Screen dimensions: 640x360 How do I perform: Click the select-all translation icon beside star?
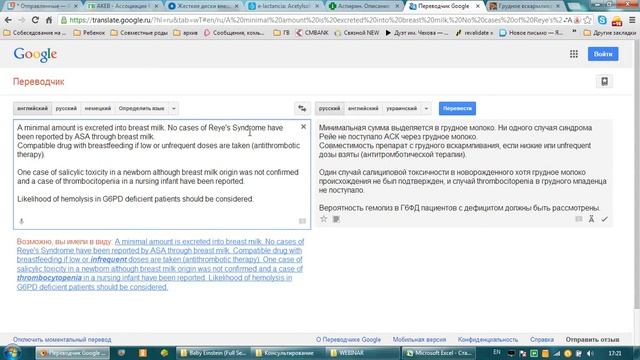point(336,219)
